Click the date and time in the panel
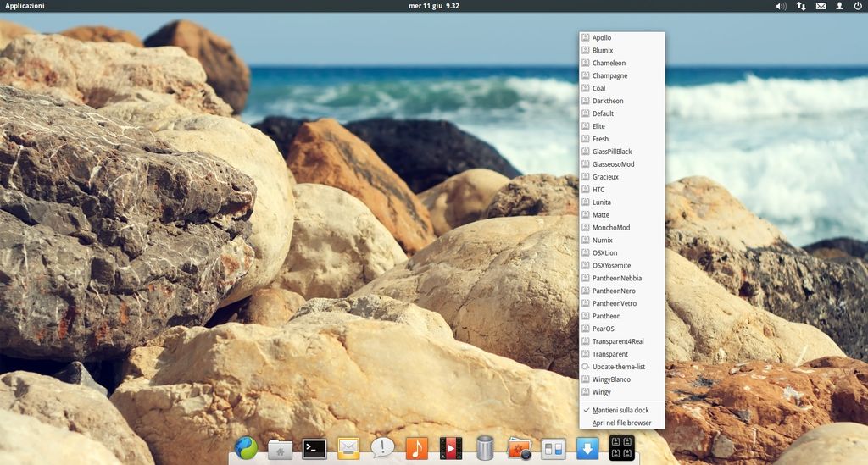The image size is (868, 465). pos(433,6)
